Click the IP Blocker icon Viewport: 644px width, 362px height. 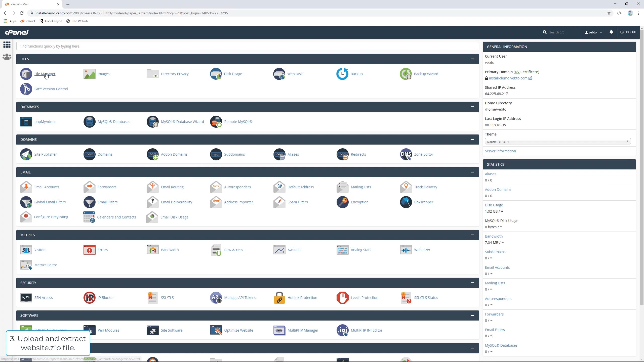coord(89,298)
